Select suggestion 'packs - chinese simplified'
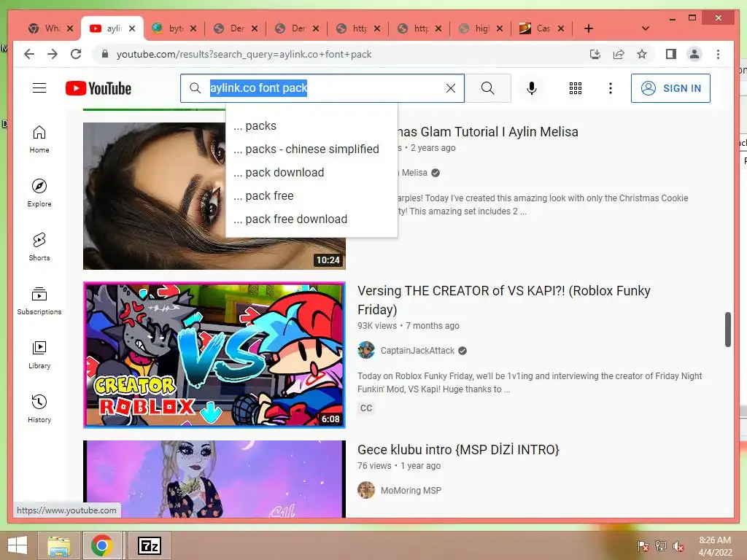The height and width of the screenshot is (560, 747). [311, 149]
